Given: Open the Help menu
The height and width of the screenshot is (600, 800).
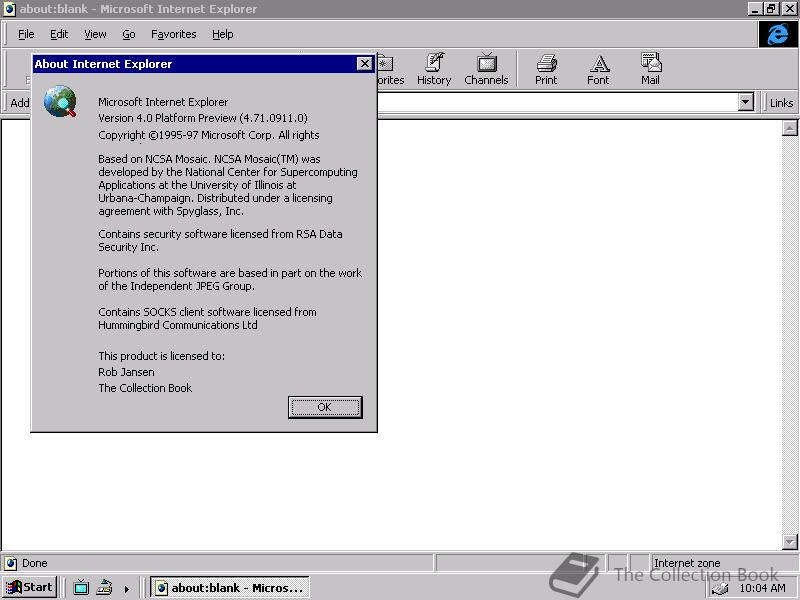Looking at the screenshot, I should (222, 34).
